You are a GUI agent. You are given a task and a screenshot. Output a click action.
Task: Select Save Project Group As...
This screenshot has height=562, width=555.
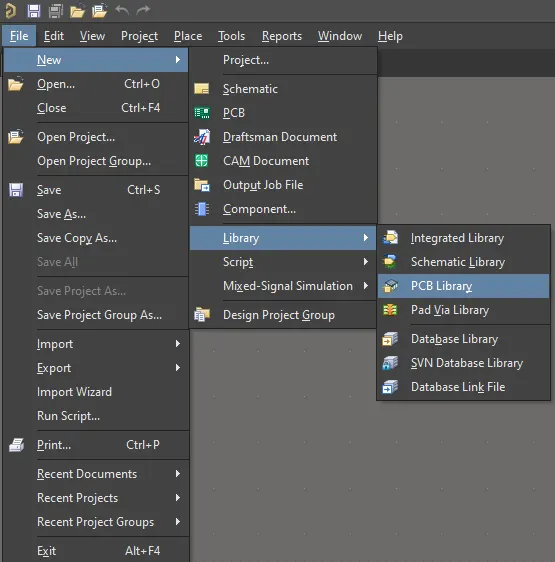[96, 315]
